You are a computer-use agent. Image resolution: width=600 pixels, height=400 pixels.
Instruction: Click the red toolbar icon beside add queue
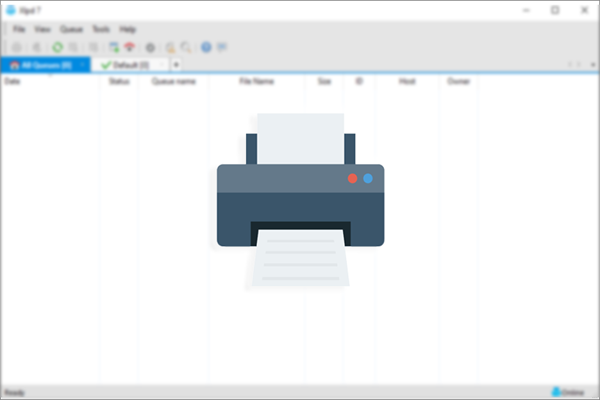tap(129, 47)
